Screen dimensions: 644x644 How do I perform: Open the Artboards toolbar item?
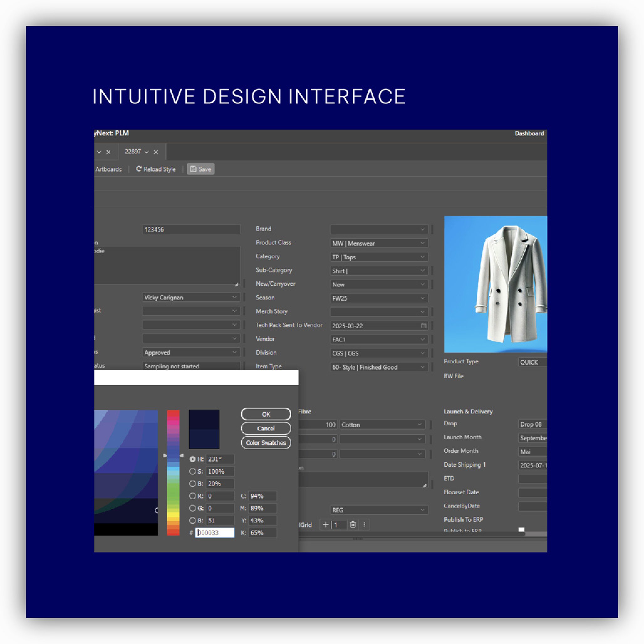108,169
